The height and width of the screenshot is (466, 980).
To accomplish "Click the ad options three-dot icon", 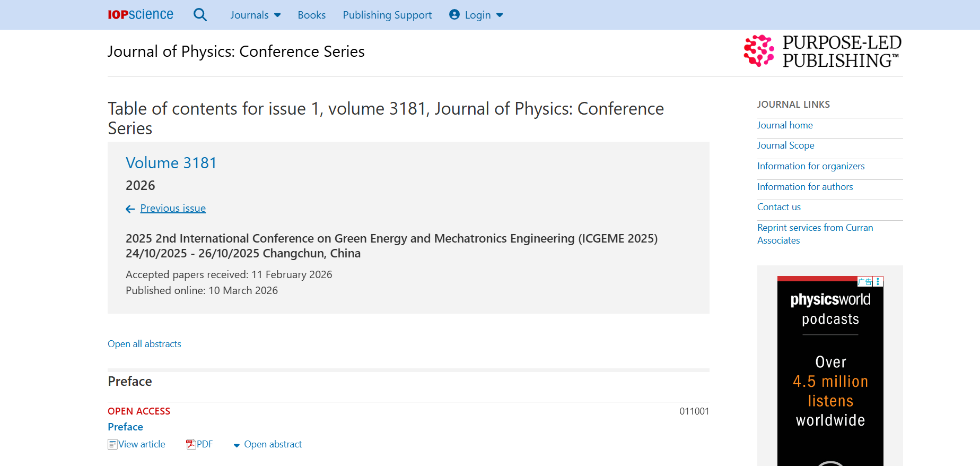I will click(x=878, y=281).
